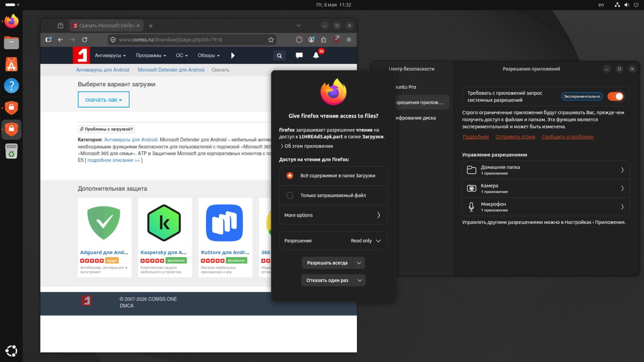Click Firefox back arrow button
Image resolution: width=644 pixels, height=362 pixels.
(x=60, y=40)
